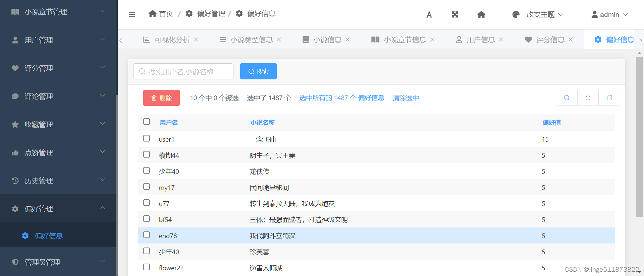
Task: Close the 用户信息 tab
Action: coord(501,40)
